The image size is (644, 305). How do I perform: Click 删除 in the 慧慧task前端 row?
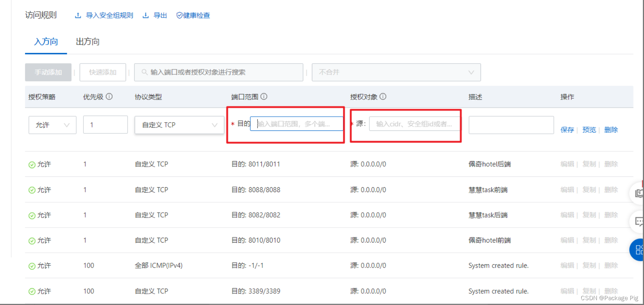point(611,190)
